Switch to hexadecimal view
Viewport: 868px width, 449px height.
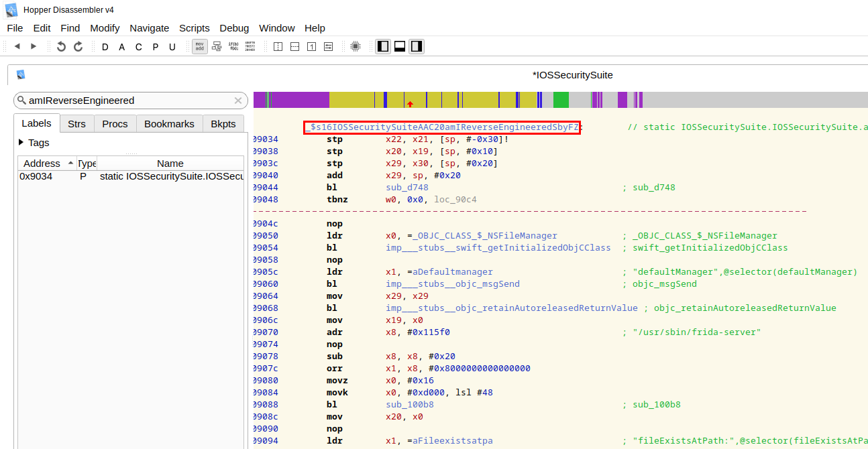coord(250,46)
